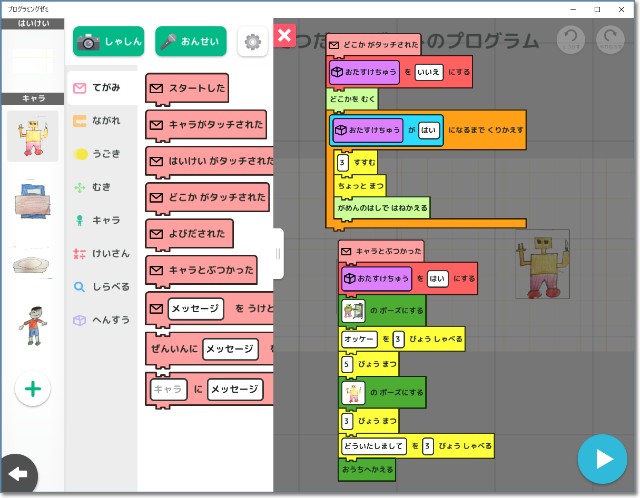
Task: Open the キャラ block category
Action: point(101,220)
